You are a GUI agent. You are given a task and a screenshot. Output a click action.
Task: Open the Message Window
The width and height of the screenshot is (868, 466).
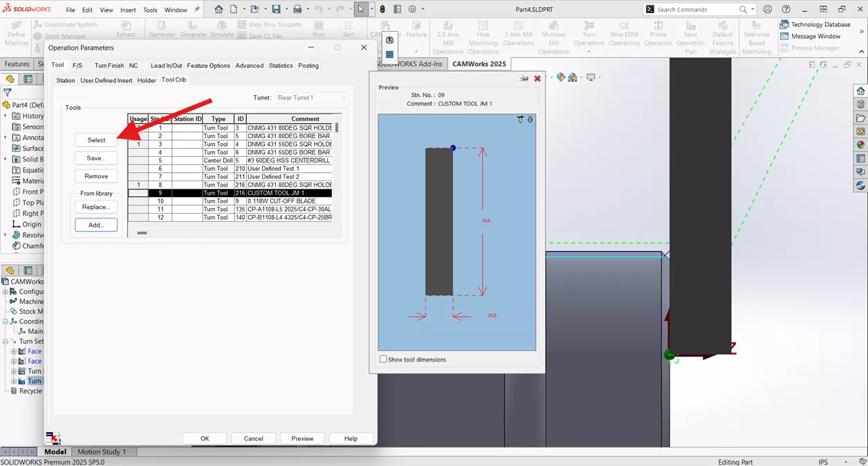818,36
